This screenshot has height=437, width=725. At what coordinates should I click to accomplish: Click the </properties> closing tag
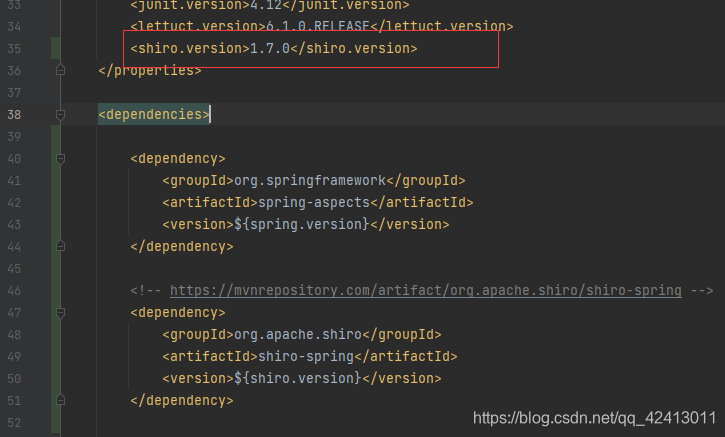150,70
